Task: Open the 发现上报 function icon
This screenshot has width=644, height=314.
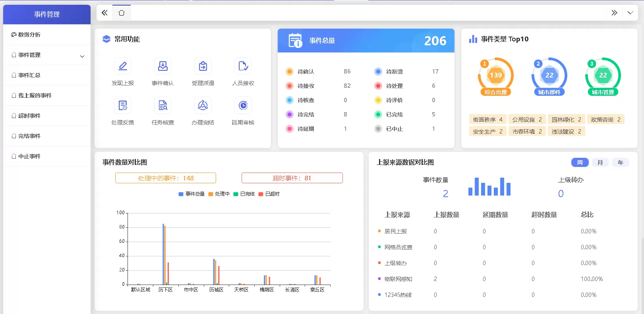Action: point(123,66)
